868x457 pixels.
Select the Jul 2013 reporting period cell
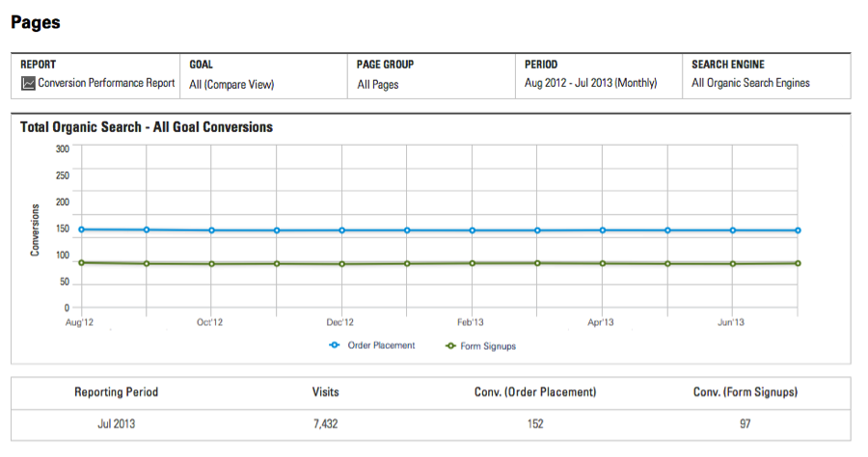pyautogui.click(x=116, y=424)
